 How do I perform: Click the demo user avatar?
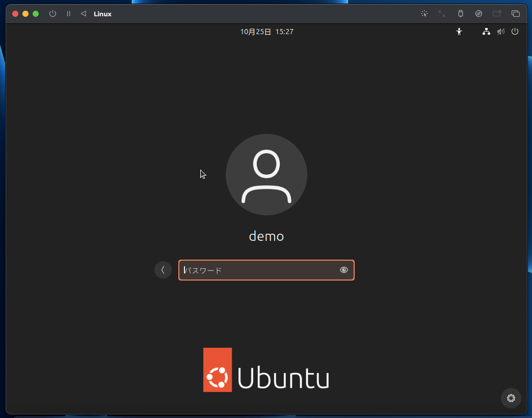pyautogui.click(x=267, y=175)
